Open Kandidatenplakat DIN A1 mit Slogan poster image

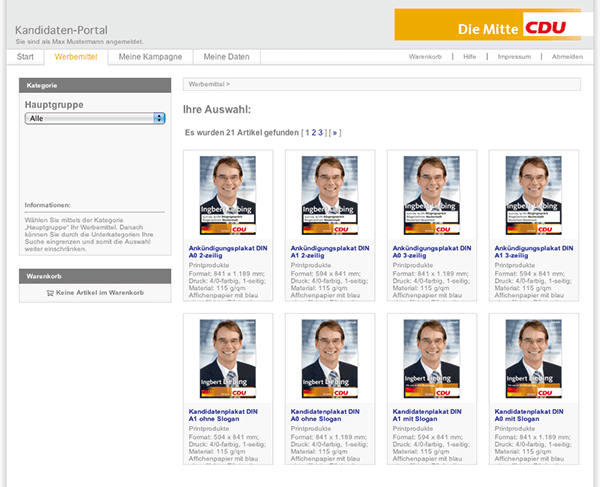[x=431, y=360]
